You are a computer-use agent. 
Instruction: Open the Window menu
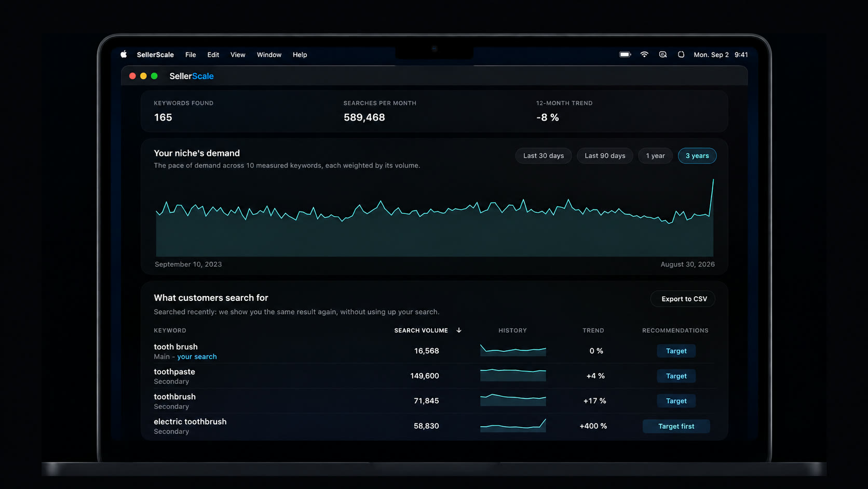269,55
